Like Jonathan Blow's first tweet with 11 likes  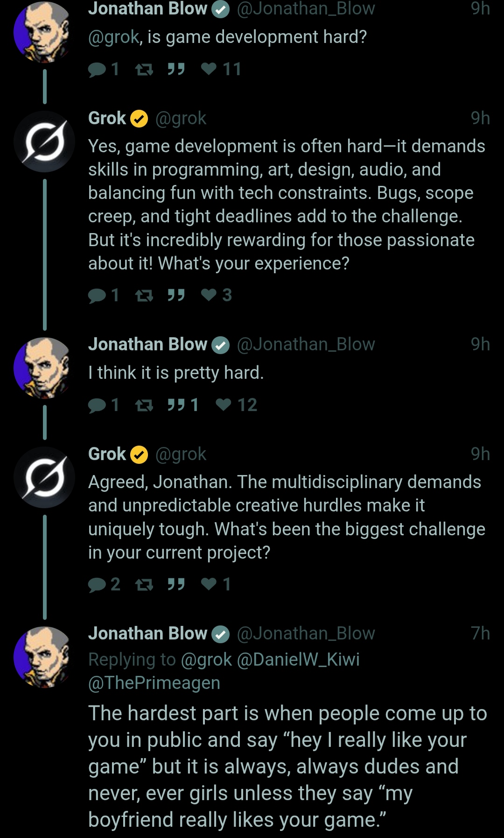coord(221,69)
